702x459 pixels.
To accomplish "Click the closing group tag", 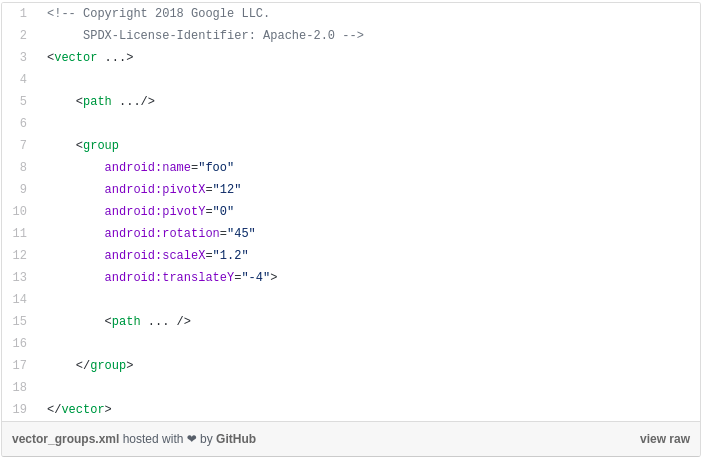I will pyautogui.click(x=104, y=366).
